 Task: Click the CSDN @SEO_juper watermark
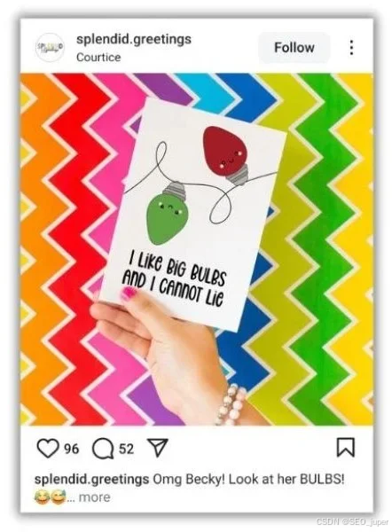[x=352, y=522]
